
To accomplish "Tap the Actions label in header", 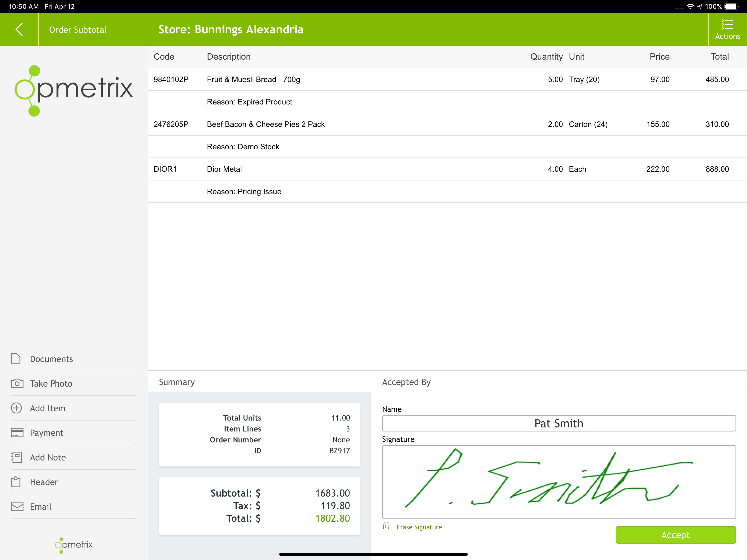I will click(x=727, y=36).
